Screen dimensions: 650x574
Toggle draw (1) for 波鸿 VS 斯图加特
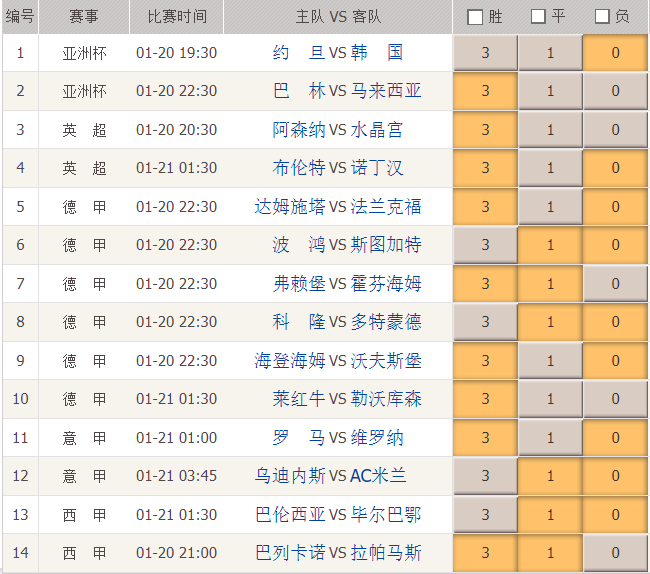click(x=551, y=245)
